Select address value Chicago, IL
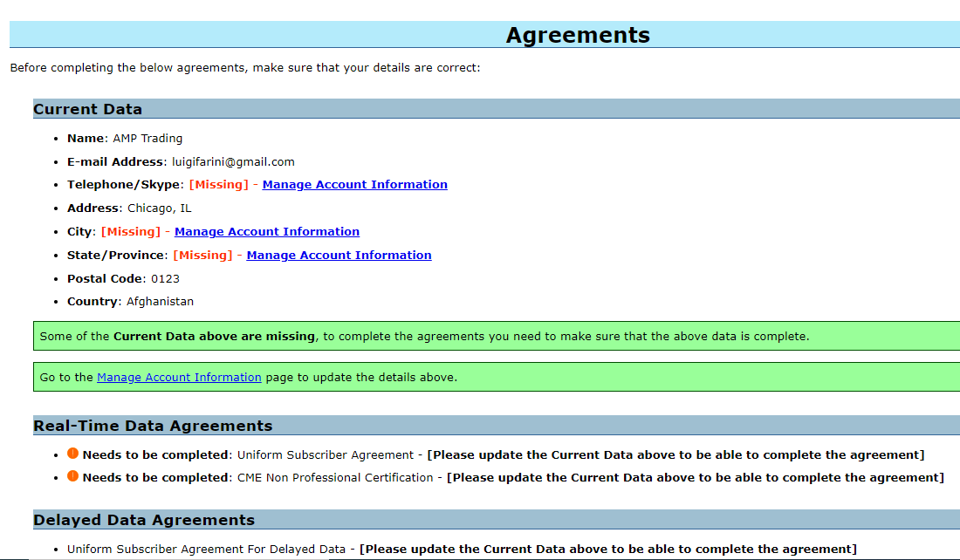The height and width of the screenshot is (560, 960). click(x=159, y=208)
